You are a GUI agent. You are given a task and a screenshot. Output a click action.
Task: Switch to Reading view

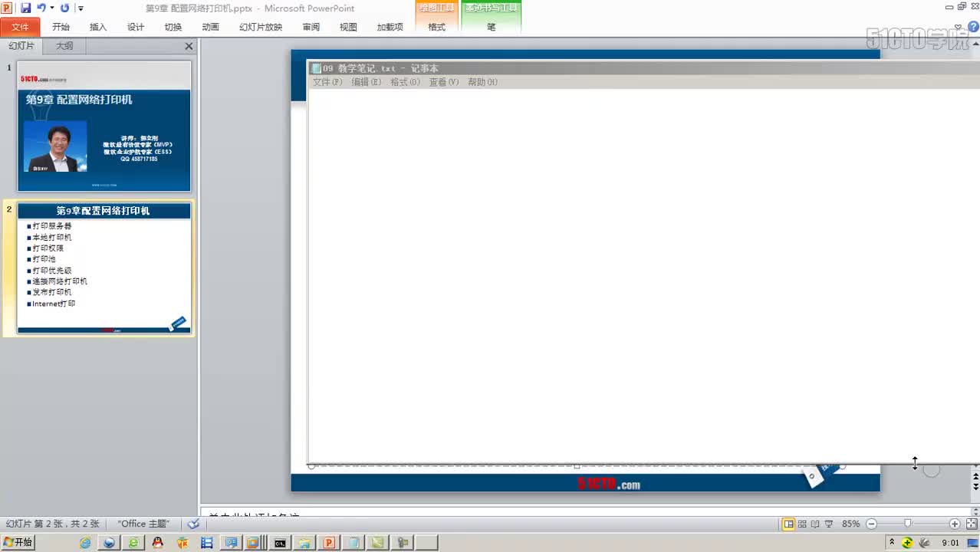coord(815,524)
